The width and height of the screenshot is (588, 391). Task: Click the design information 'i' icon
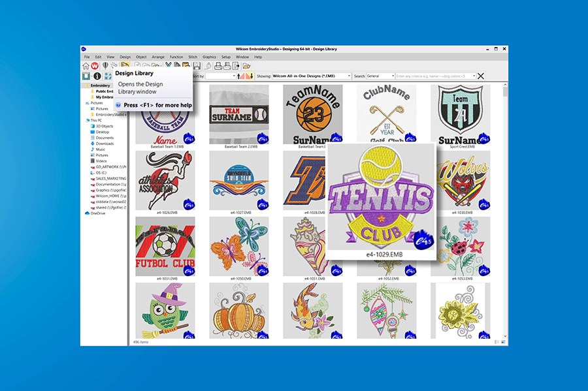coord(97,76)
